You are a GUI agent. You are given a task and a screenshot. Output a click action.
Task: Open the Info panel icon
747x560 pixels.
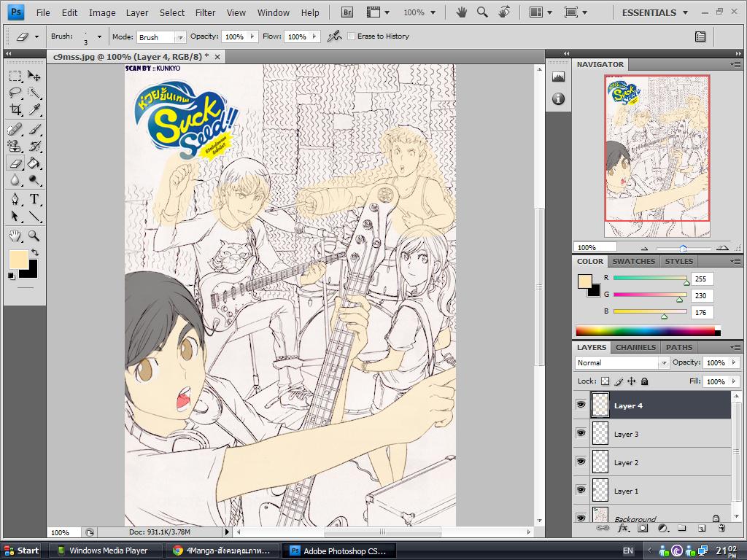558,98
